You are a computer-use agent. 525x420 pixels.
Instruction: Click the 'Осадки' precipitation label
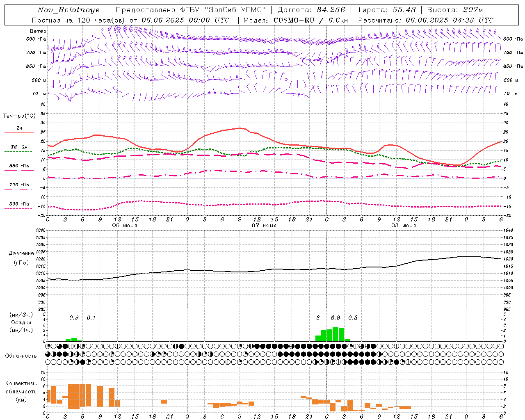coord(21,322)
